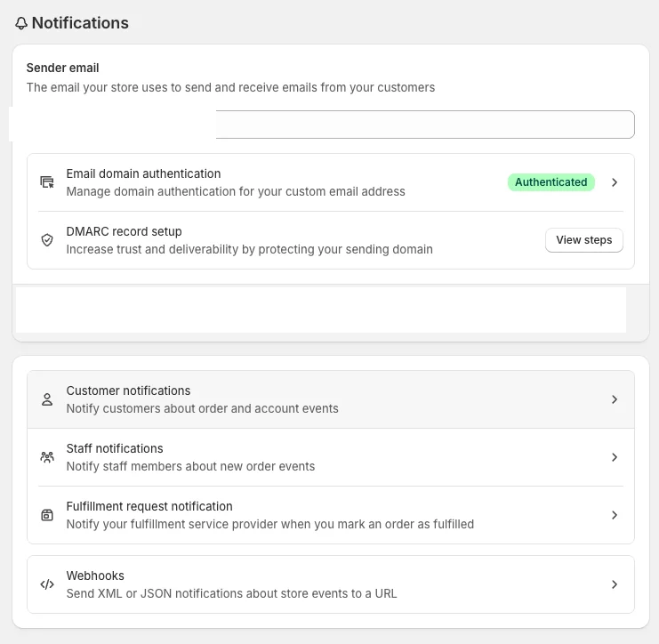This screenshot has width=659, height=644.
Task: Click the DMARC record setup label
Action: [124, 231]
